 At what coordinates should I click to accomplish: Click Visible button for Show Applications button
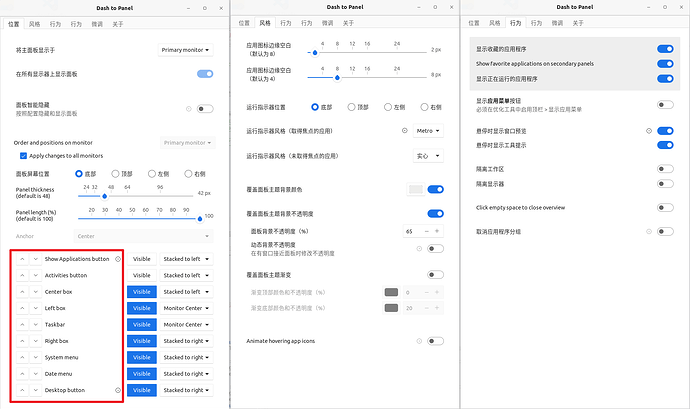point(142,259)
